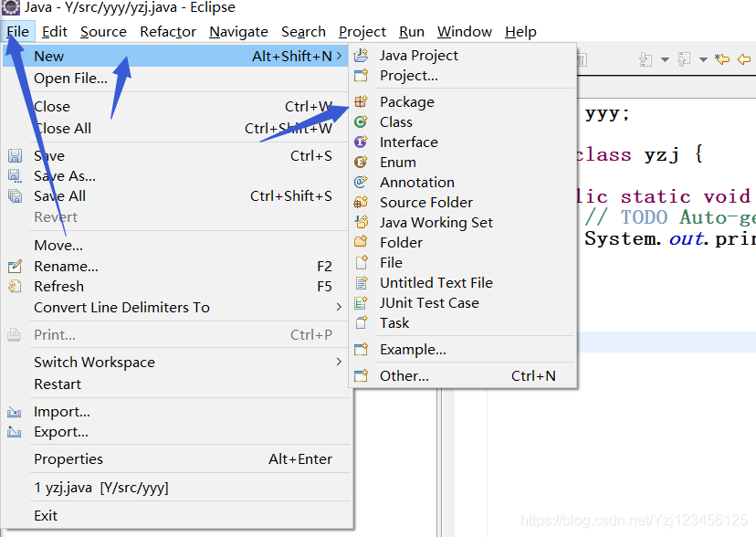
Task: Click the Import... icon
Action: click(x=15, y=412)
